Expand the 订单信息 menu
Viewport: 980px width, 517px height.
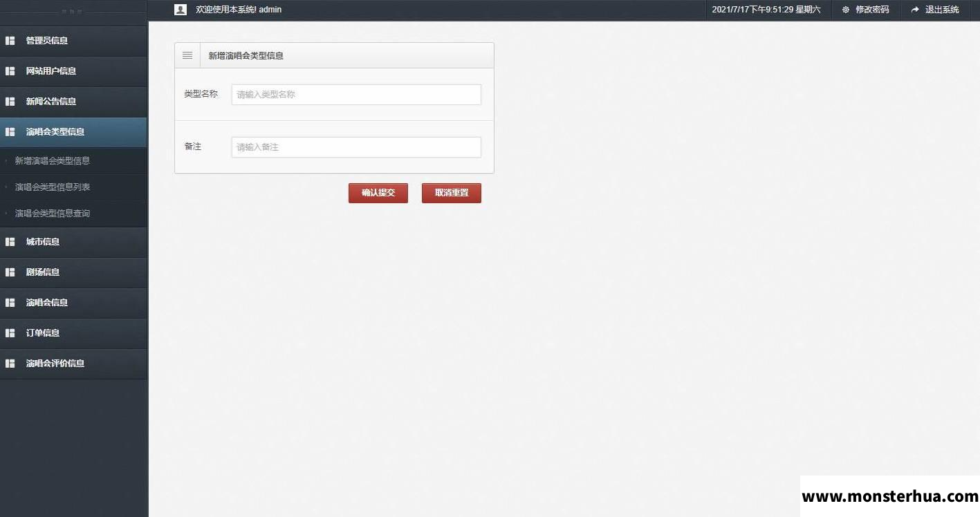tap(73, 333)
